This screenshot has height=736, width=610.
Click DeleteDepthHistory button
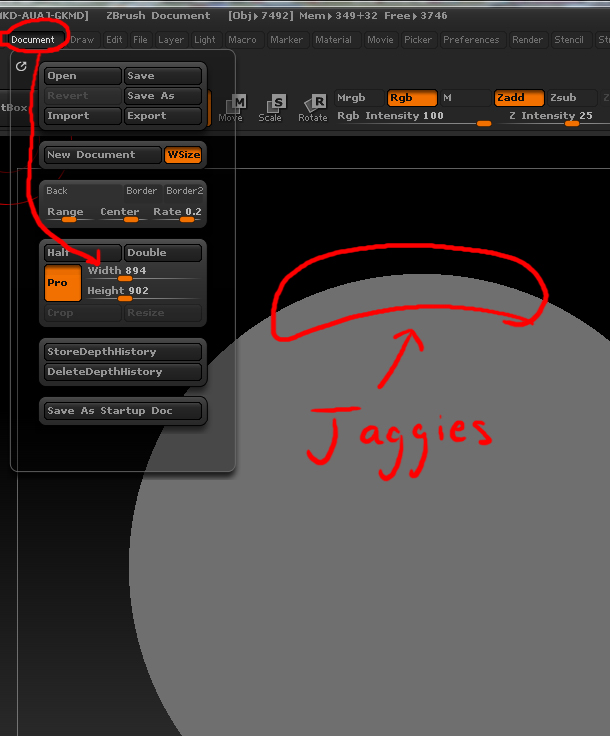(123, 372)
